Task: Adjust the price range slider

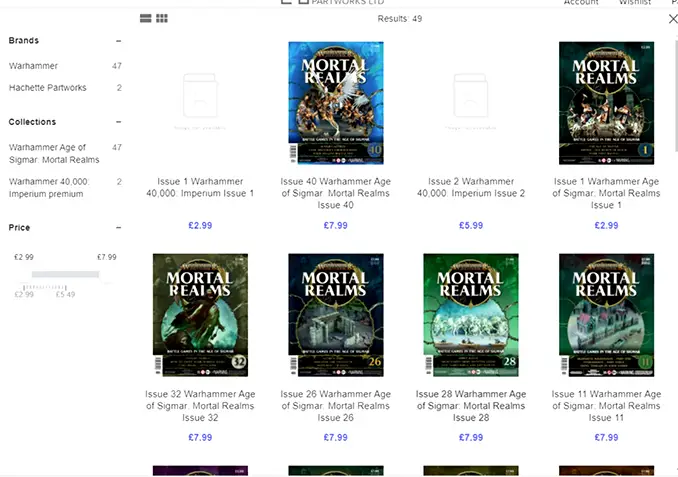Action: pyautogui.click(x=65, y=274)
